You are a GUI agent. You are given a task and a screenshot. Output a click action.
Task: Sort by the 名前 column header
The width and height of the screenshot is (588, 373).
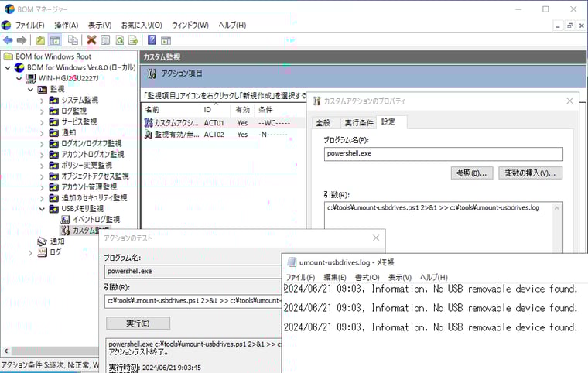(x=171, y=110)
